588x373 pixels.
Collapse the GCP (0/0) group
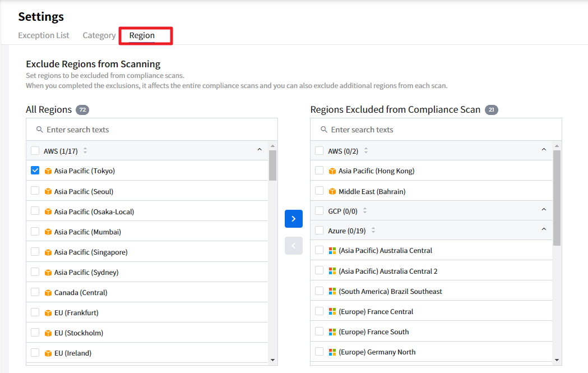click(543, 210)
